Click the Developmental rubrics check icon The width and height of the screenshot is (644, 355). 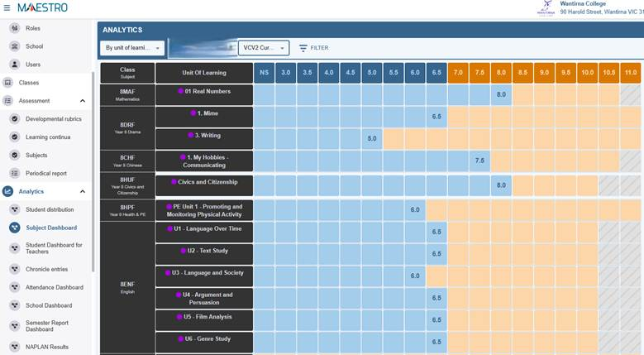pos(14,119)
